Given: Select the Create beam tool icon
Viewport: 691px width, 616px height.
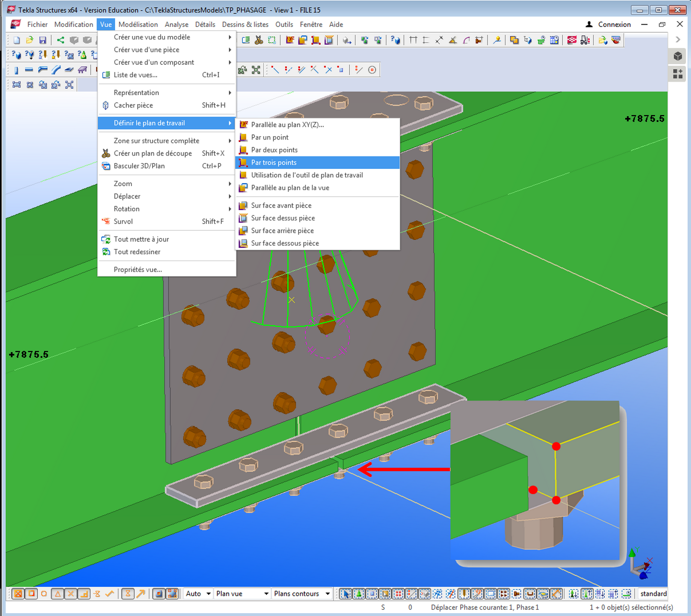Looking at the screenshot, I should click(29, 70).
